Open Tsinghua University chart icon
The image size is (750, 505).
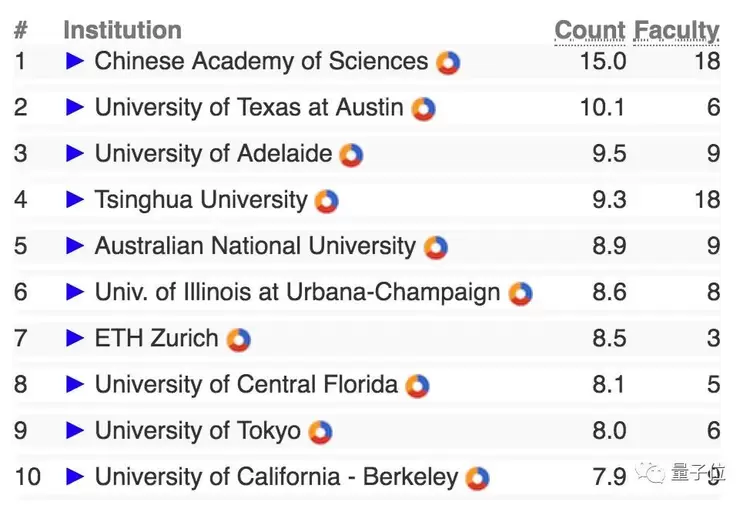click(x=327, y=201)
